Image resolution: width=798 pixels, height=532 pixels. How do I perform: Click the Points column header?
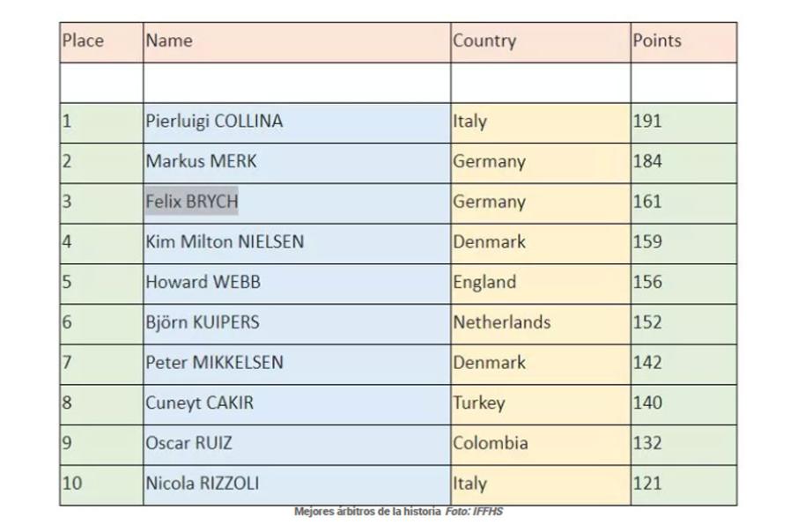[x=657, y=41]
